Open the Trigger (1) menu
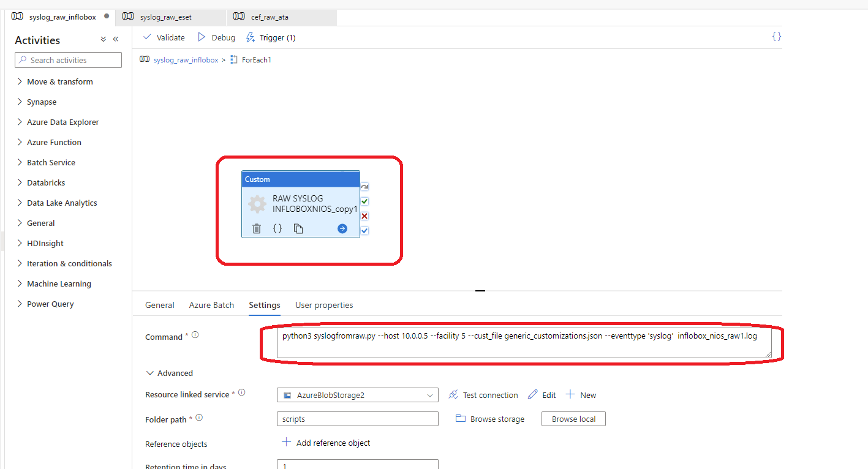The width and height of the screenshot is (868, 469). [271, 37]
